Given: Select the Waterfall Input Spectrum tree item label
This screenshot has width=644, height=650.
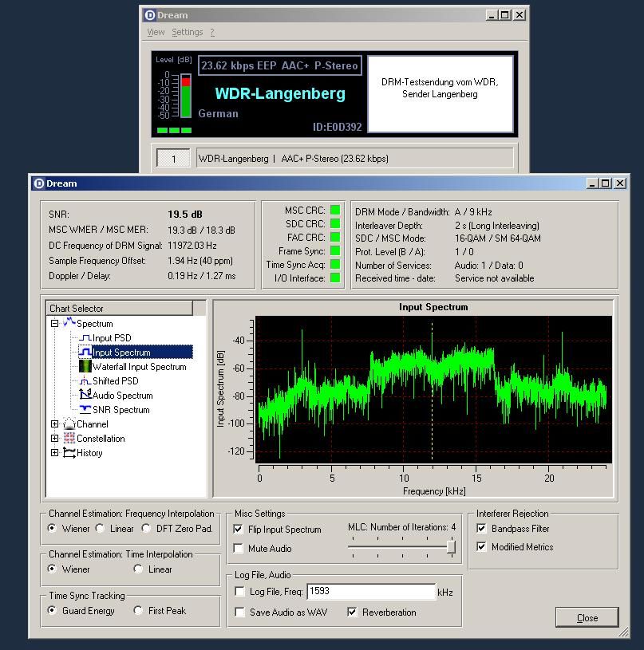Looking at the screenshot, I should pyautogui.click(x=139, y=366).
